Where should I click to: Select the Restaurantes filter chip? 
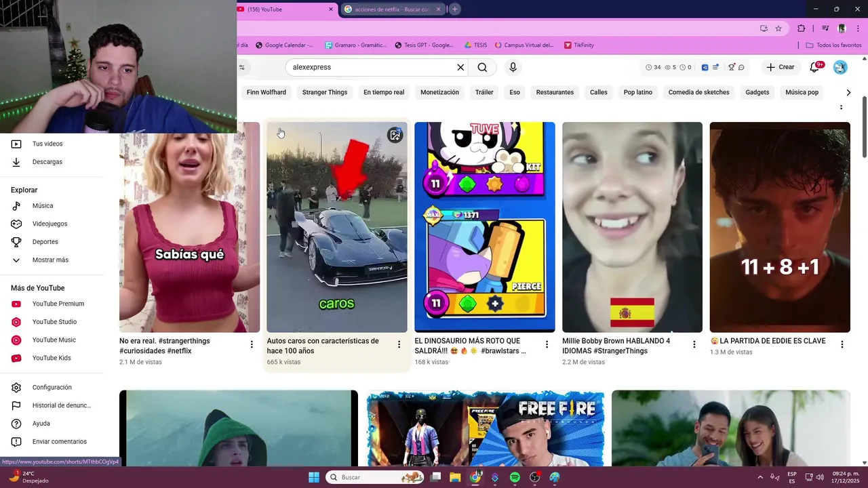point(555,92)
